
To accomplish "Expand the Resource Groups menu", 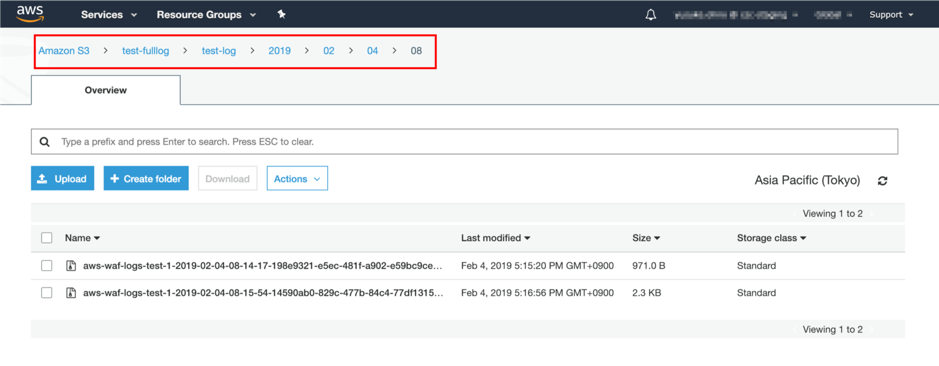I will tap(206, 14).
